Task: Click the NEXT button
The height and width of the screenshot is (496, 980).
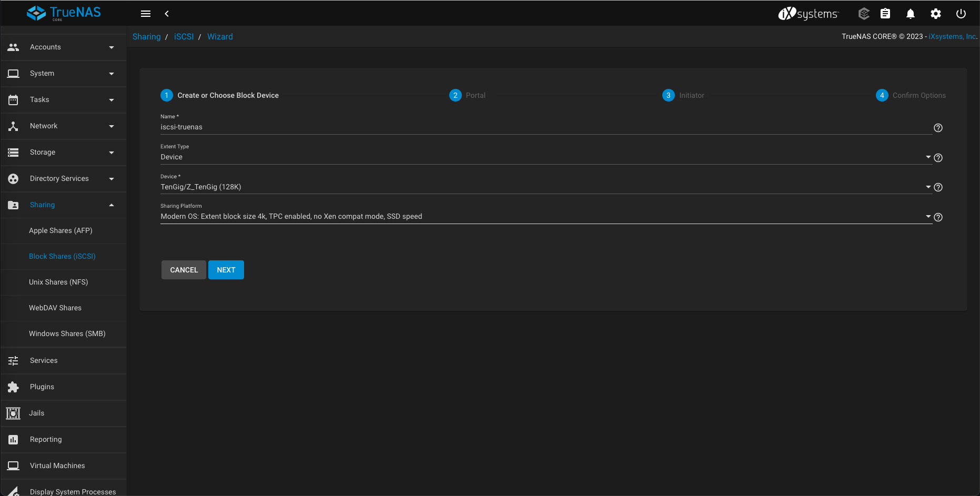Action: click(x=226, y=270)
